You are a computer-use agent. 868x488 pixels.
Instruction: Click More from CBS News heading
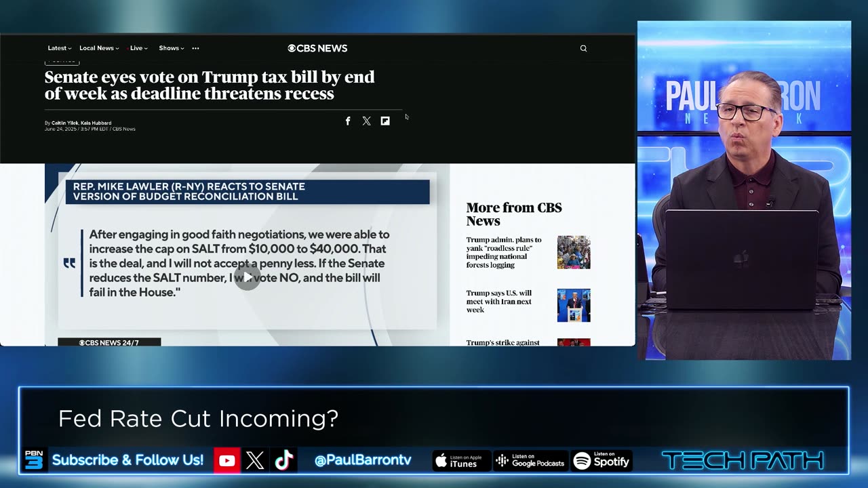click(514, 214)
